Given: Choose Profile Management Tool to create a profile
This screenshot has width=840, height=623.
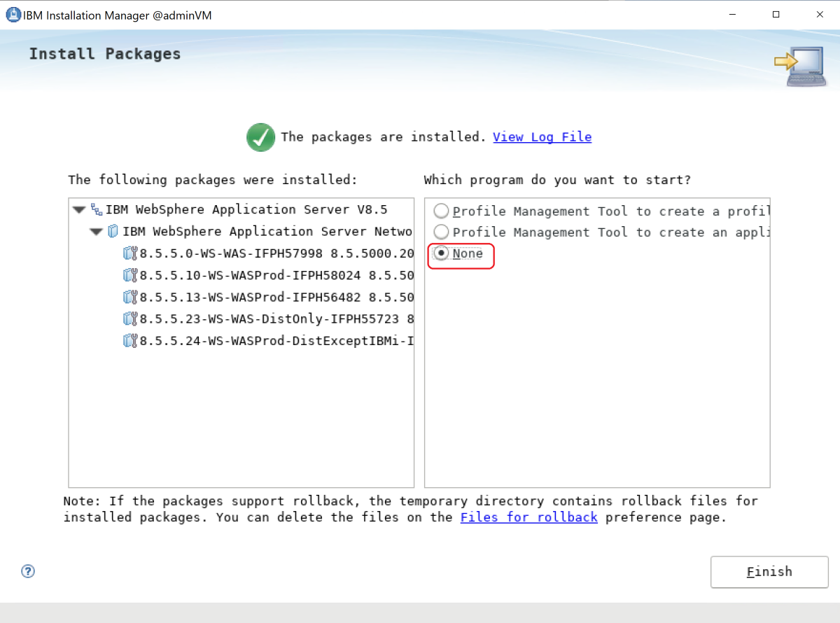Looking at the screenshot, I should click(441, 210).
